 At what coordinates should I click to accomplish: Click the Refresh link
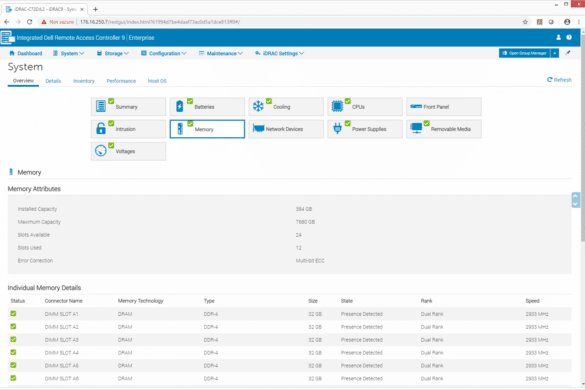[x=559, y=80]
